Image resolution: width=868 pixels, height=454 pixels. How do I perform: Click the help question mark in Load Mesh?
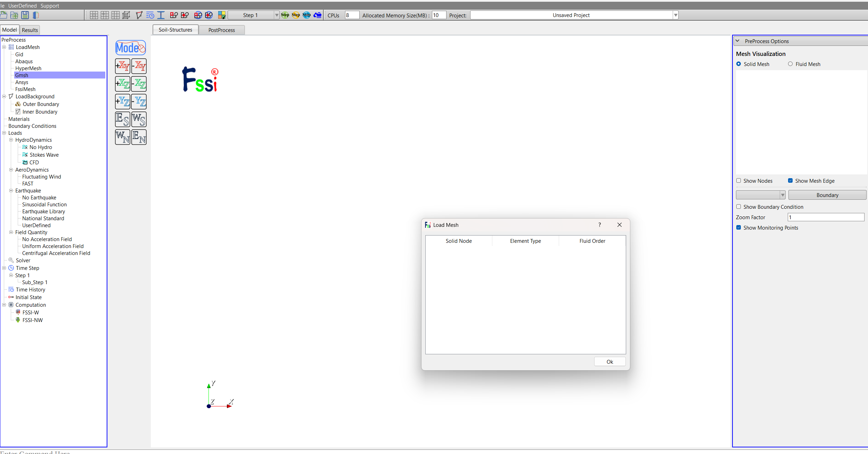[600, 225]
